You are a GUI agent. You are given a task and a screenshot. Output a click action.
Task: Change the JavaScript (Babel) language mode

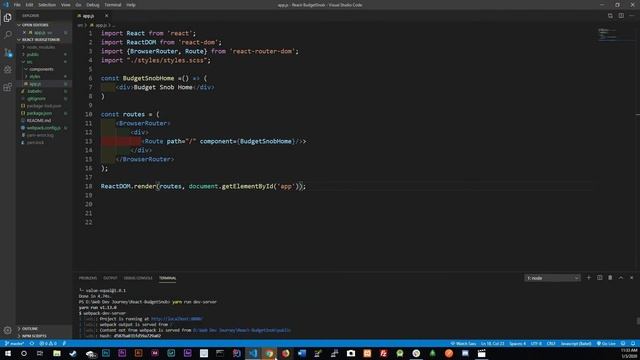click(576, 343)
